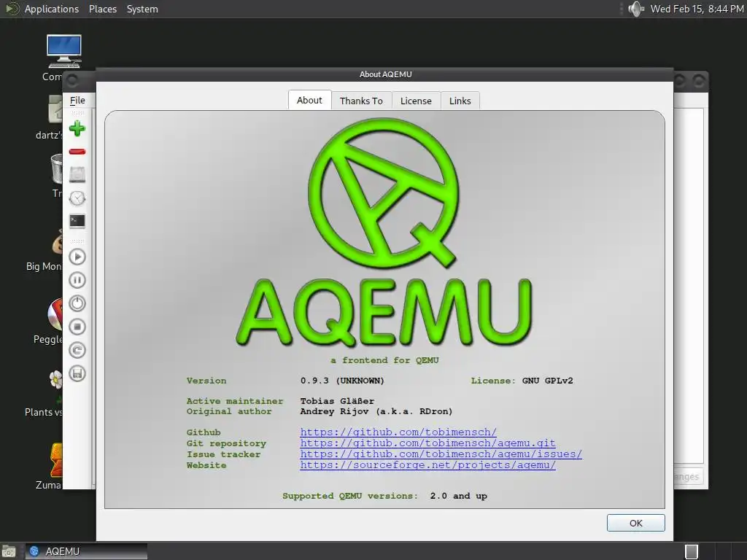This screenshot has width=747, height=560.
Task: Select the Big Money desktop icon
Action: click(x=57, y=242)
